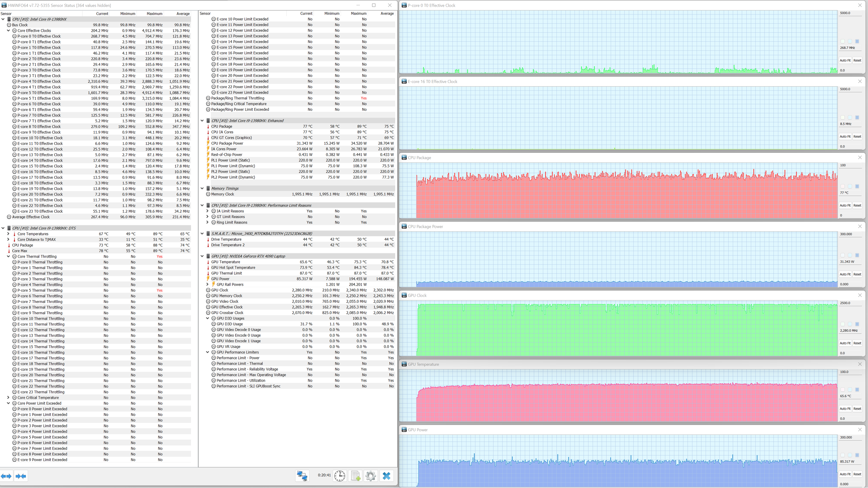Click the shrink columns inward-arrows icon
Image resolution: width=868 pixels, height=488 pixels.
pyautogui.click(x=21, y=476)
